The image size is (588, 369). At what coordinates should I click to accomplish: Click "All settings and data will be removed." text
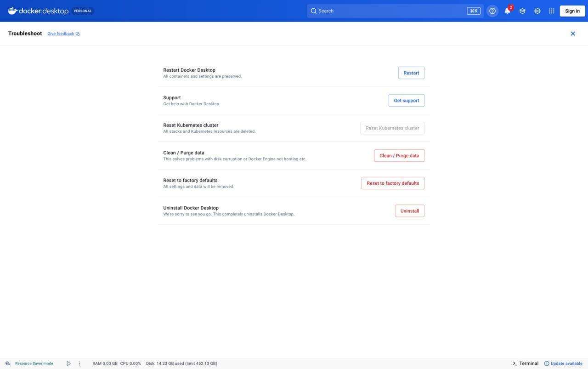[199, 187]
